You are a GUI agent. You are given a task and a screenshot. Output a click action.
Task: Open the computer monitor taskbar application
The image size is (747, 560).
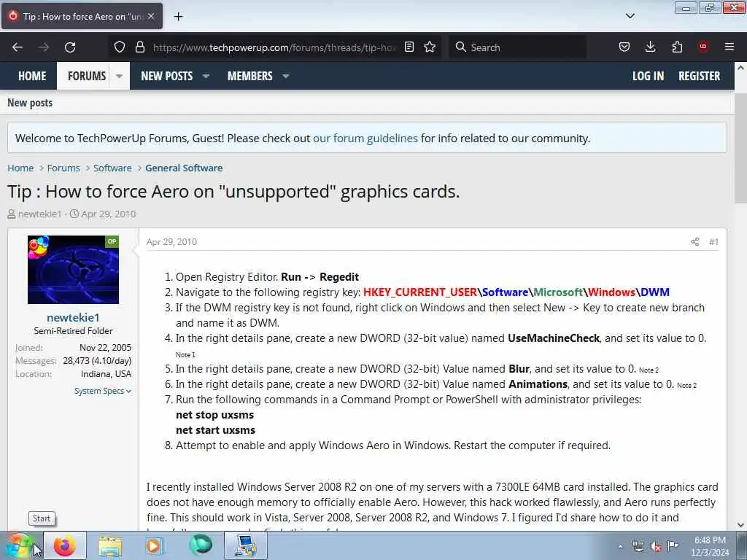tap(246, 545)
